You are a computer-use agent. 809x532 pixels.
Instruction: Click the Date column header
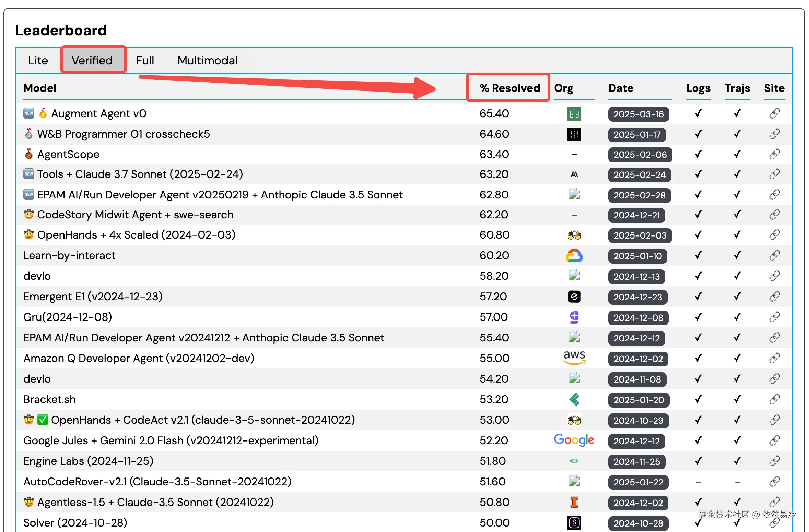tap(621, 88)
